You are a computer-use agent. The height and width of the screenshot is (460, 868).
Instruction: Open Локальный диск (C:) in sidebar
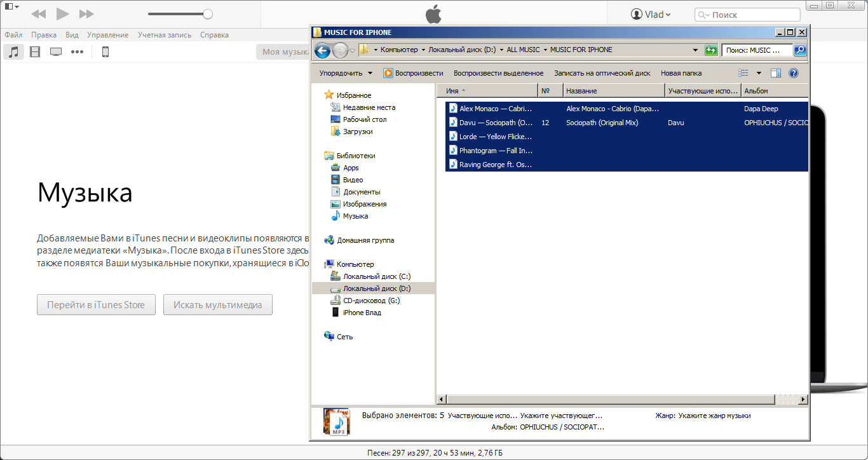(370, 276)
